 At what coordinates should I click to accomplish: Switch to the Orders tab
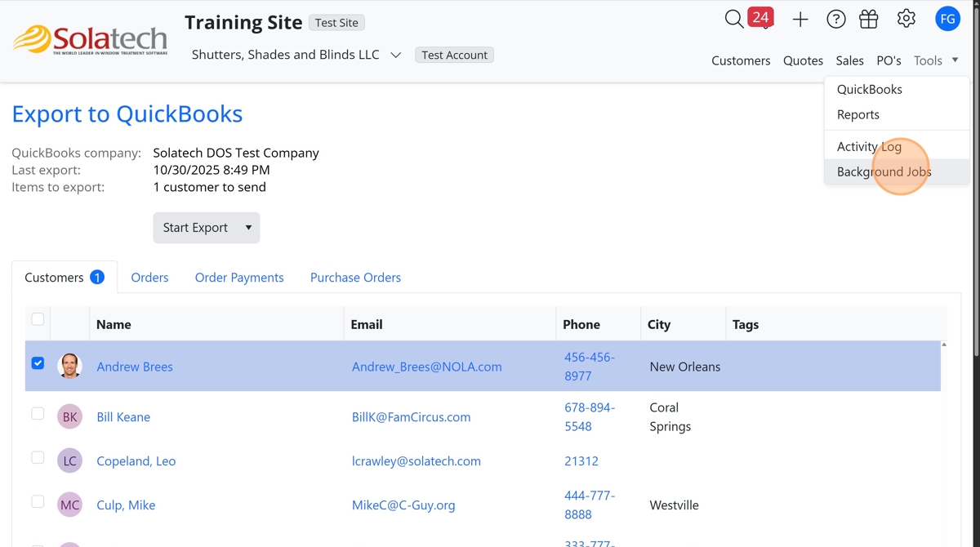[149, 278]
